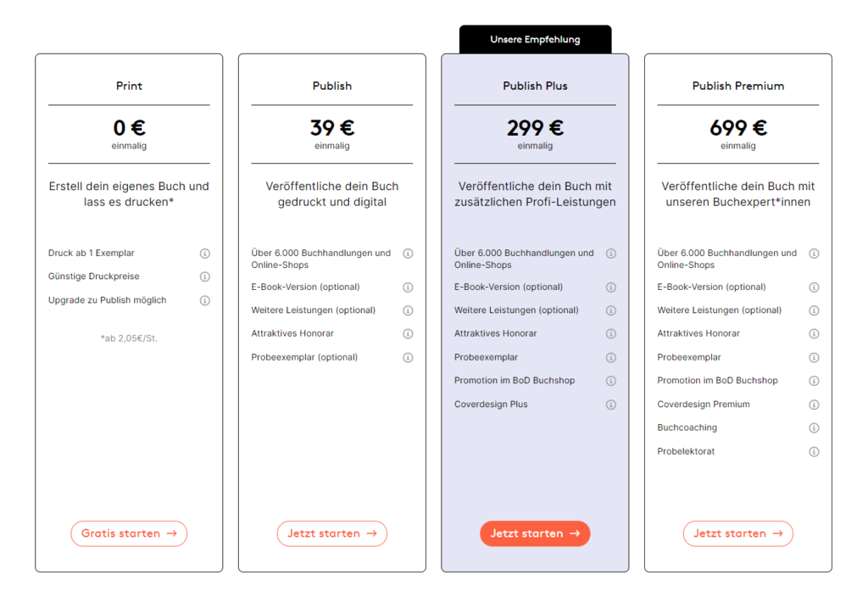Start the Publish plan with Jetzt starten
Screen dimensions: 868x603
[332, 533]
